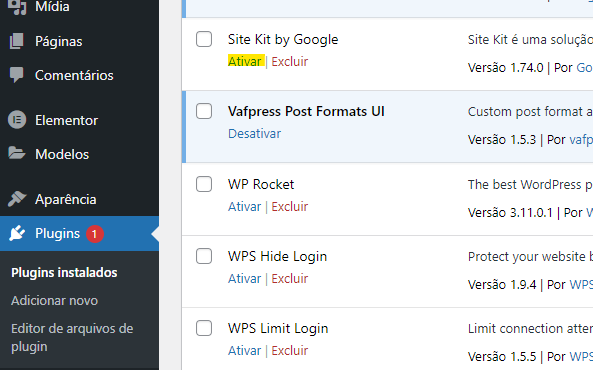Click the red Plugins update badge

coord(95,234)
